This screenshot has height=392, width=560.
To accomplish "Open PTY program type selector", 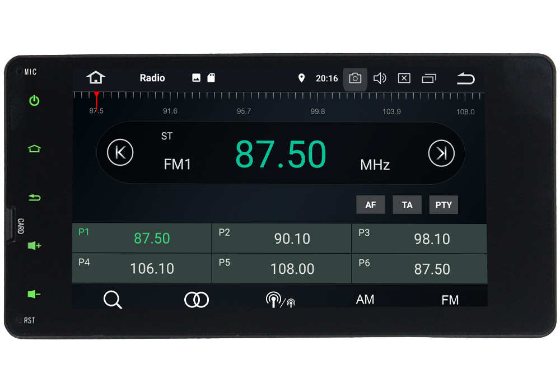I will [444, 205].
